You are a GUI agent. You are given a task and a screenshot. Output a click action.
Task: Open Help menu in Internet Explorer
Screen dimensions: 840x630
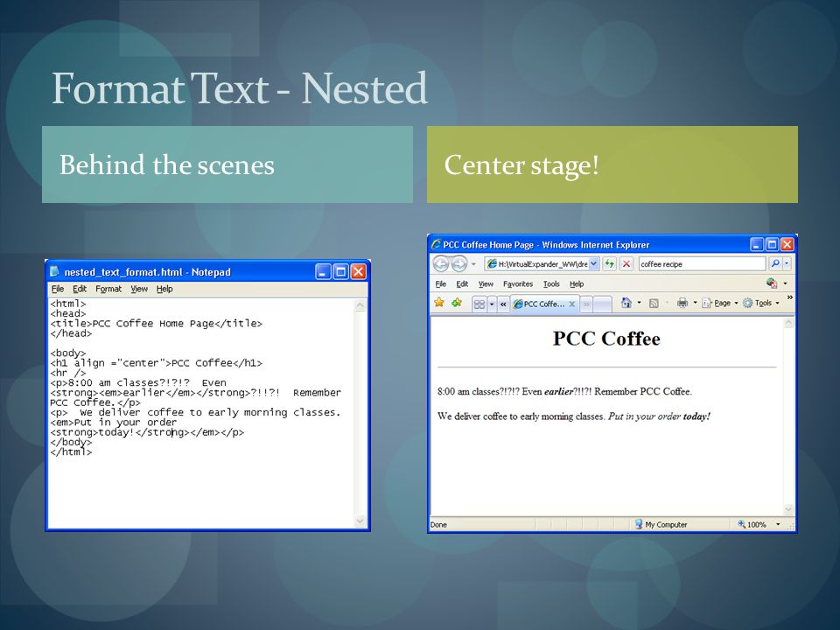pyautogui.click(x=577, y=283)
